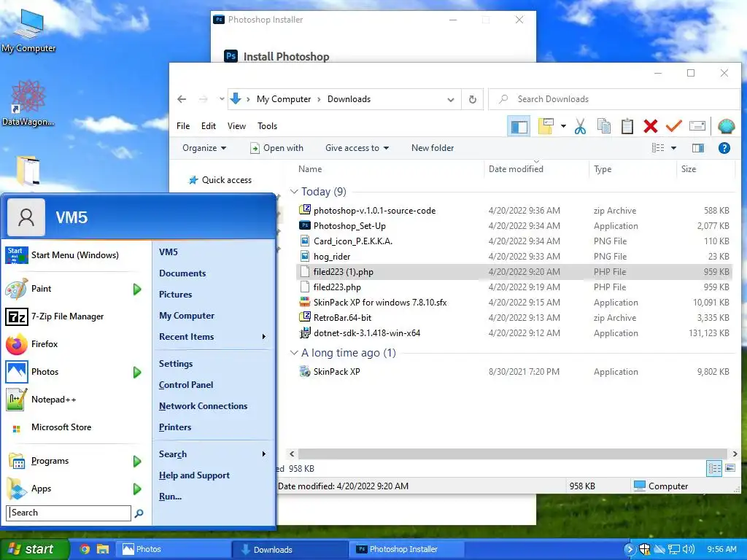Select photoshop-v.1.0.1-source-code file
The image size is (747, 560).
tap(374, 211)
